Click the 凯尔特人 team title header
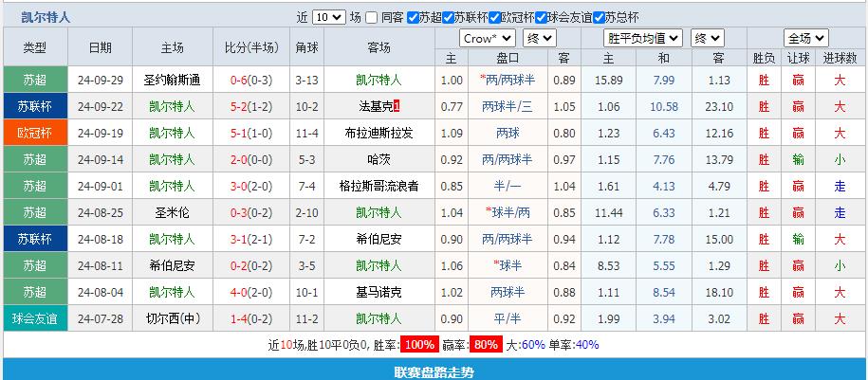This screenshot has width=868, height=380. point(46,17)
